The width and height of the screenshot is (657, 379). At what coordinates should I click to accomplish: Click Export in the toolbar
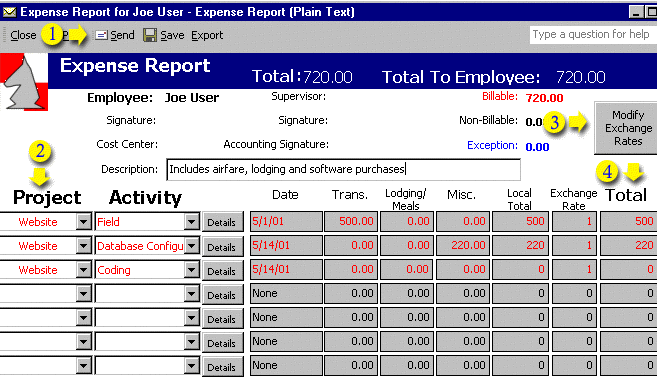pyautogui.click(x=207, y=36)
